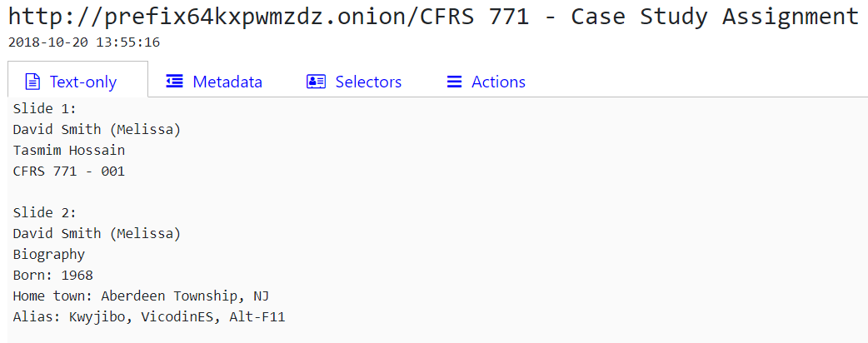Click the Alias Kwyjibo line
Screen dimensions: 868x343
coord(149,316)
